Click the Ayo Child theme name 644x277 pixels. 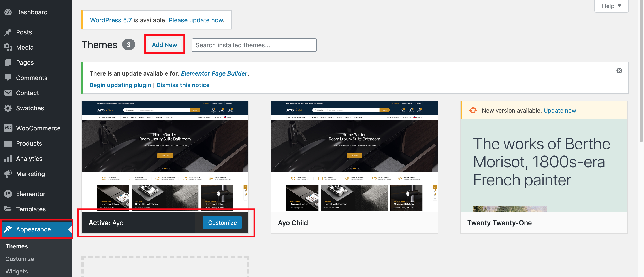tap(293, 223)
